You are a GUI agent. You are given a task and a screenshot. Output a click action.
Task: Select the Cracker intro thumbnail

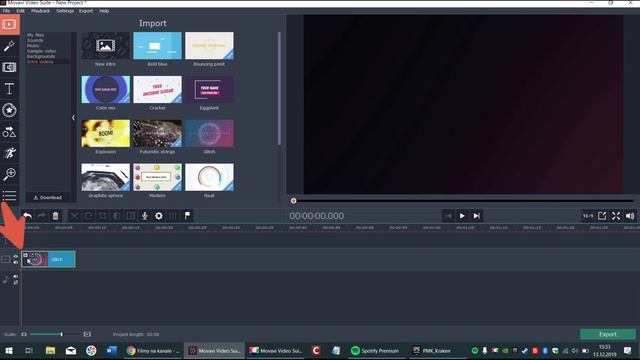(x=157, y=89)
